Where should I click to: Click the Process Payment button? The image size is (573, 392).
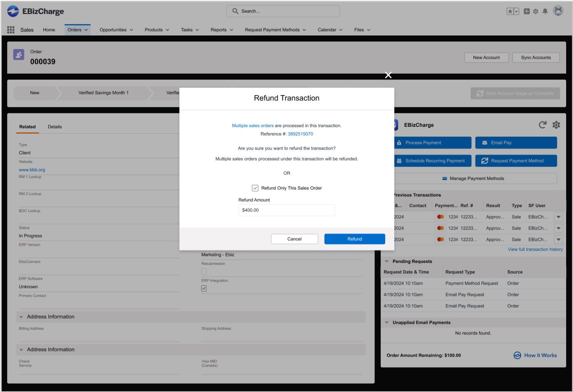433,143
